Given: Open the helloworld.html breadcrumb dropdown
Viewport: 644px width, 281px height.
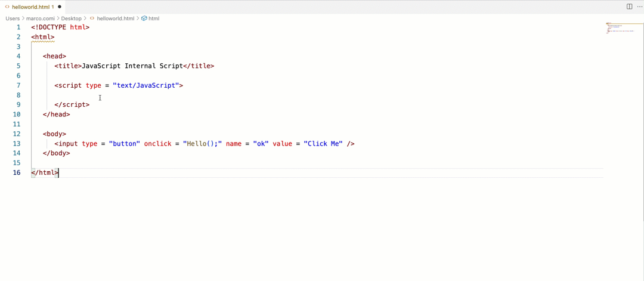Looking at the screenshot, I should point(115,18).
